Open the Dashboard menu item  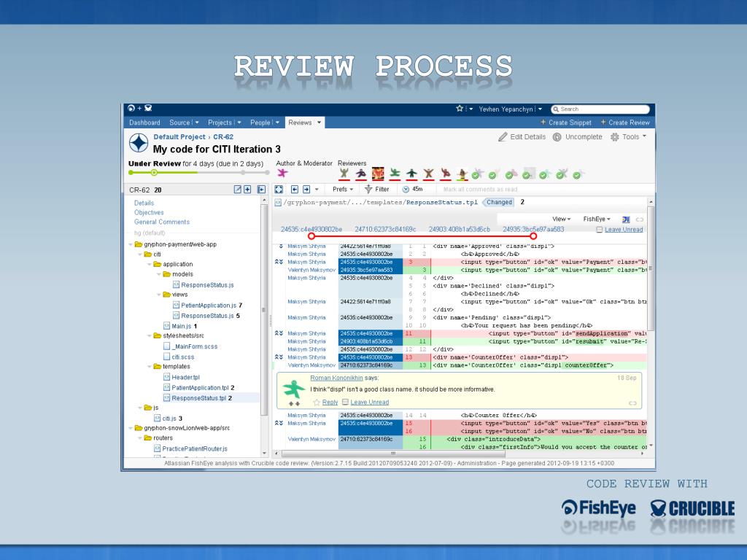(145, 122)
